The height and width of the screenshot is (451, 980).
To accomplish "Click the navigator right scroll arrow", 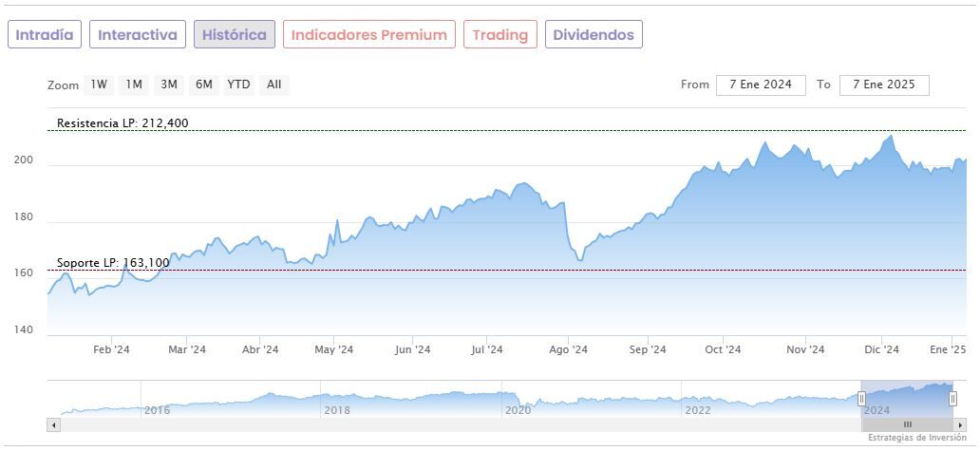I will click(960, 424).
